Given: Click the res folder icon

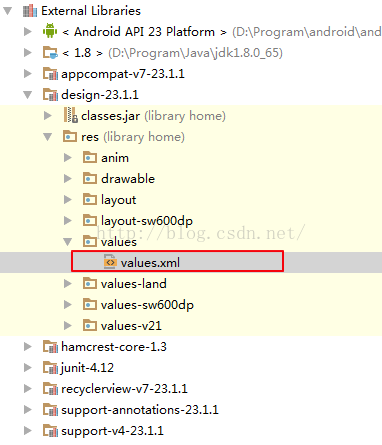Looking at the screenshot, I should (70, 136).
